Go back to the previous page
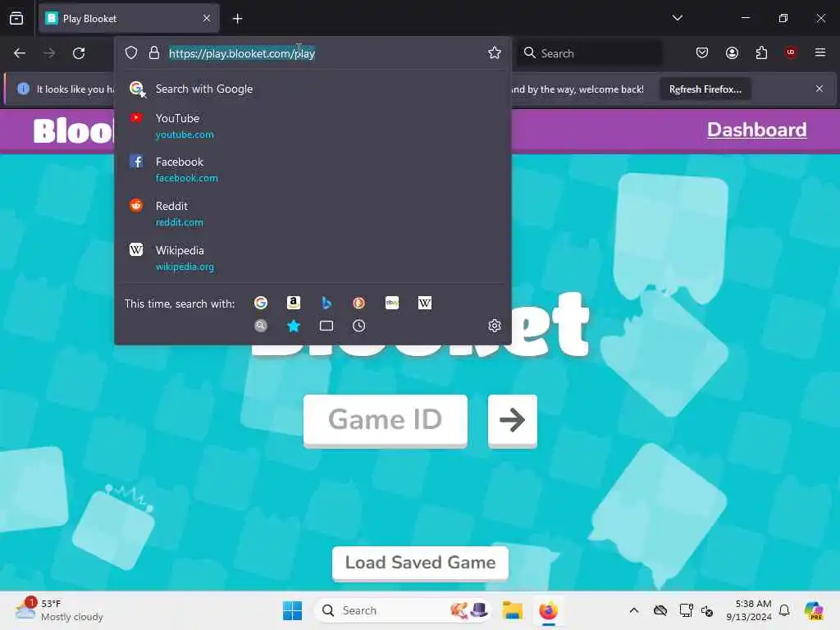The image size is (840, 630). 20,53
